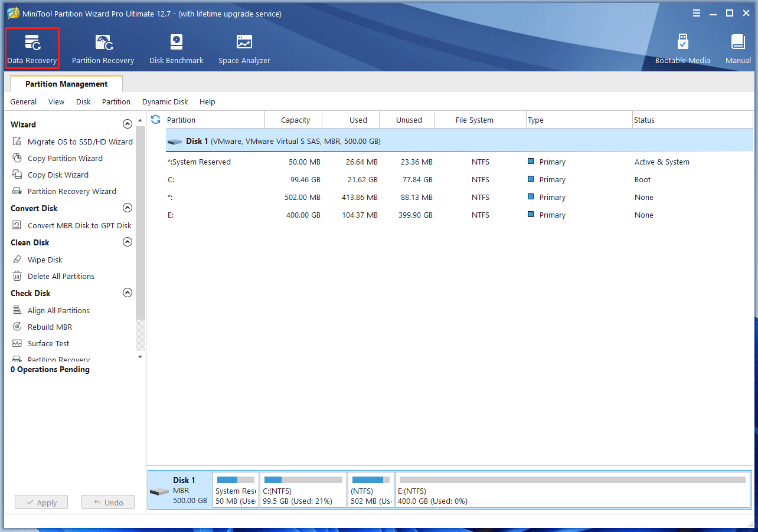Click System Reserved block in disk map
This screenshot has width=758, height=532.
(236, 490)
